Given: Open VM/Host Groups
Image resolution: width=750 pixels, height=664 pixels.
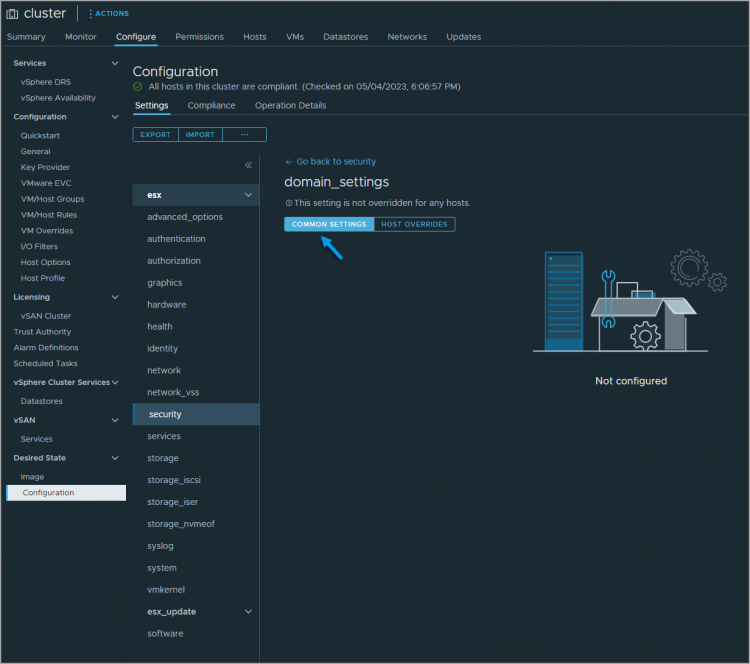Looking at the screenshot, I should coord(52,199).
